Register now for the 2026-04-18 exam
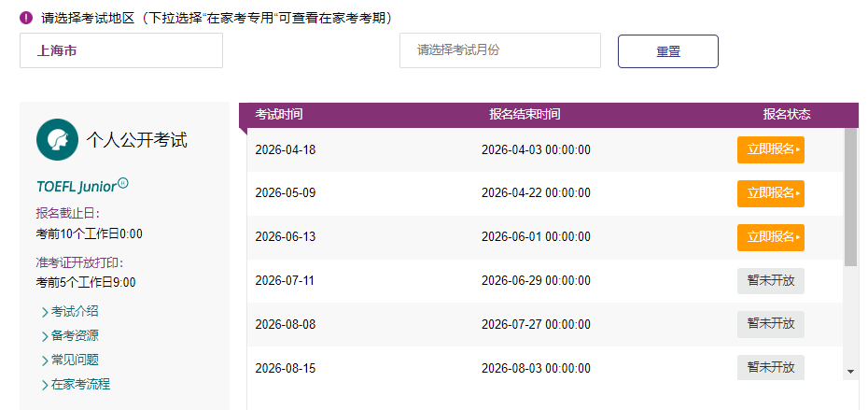This screenshot has width=868, height=410. pos(770,149)
